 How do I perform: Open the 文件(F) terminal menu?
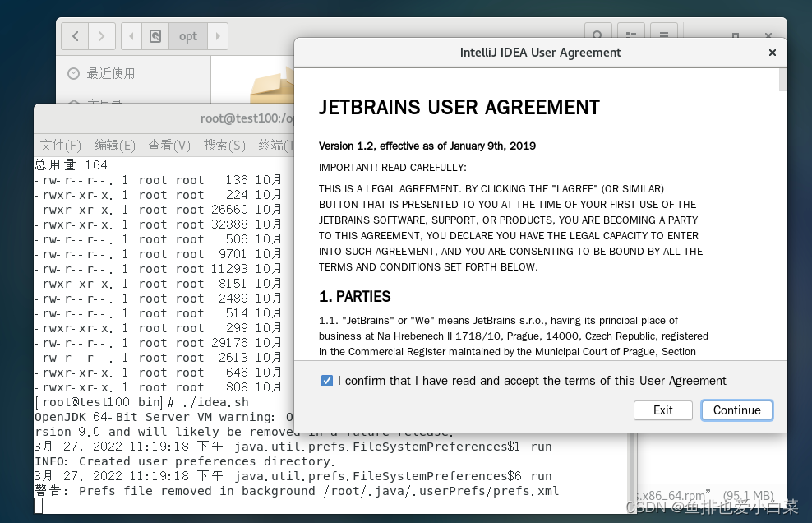pyautogui.click(x=61, y=146)
